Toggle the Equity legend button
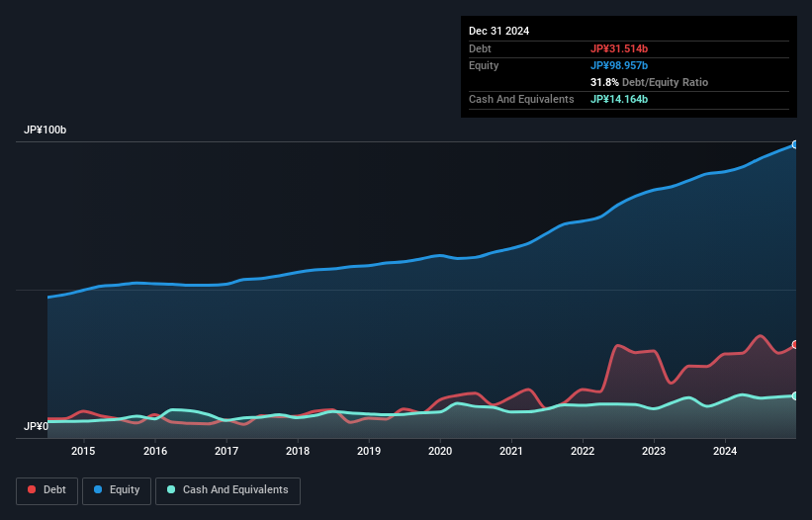812x520 pixels. point(117,490)
